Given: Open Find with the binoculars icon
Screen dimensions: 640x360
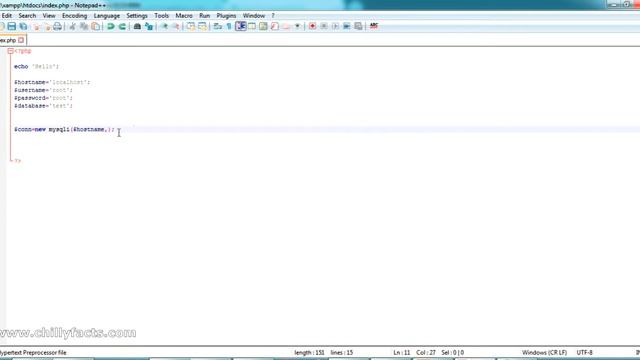Looking at the screenshot, I should pyautogui.click(x=137, y=27).
